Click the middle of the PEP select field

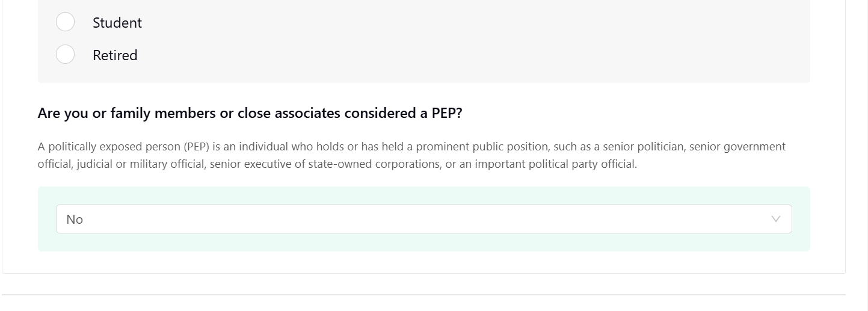click(423, 219)
